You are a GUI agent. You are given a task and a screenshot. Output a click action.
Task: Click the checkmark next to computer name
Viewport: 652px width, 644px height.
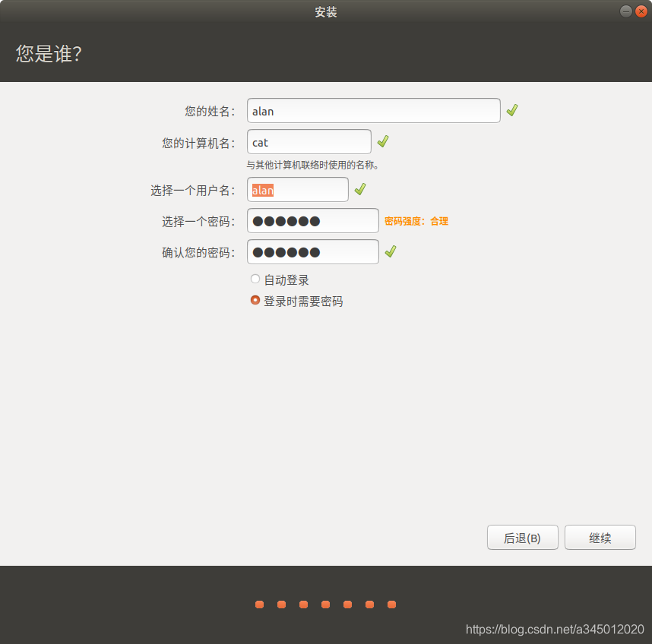pos(383,142)
